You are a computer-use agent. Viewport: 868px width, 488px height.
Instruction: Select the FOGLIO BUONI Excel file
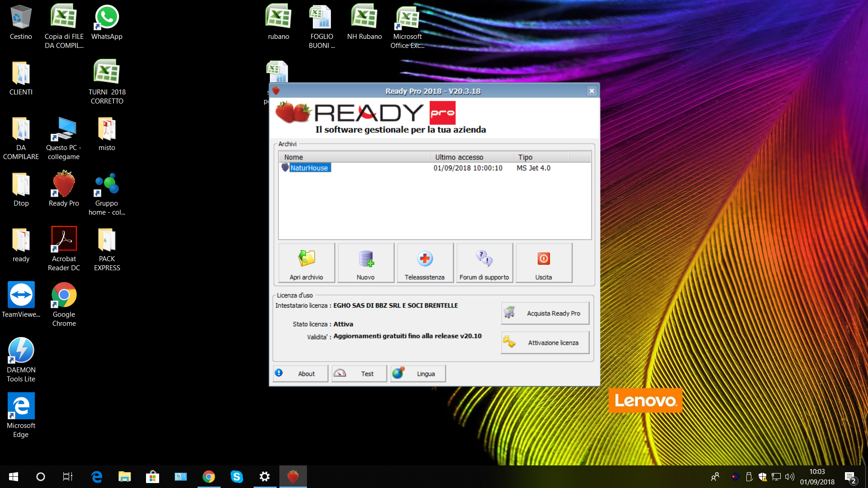click(x=321, y=26)
